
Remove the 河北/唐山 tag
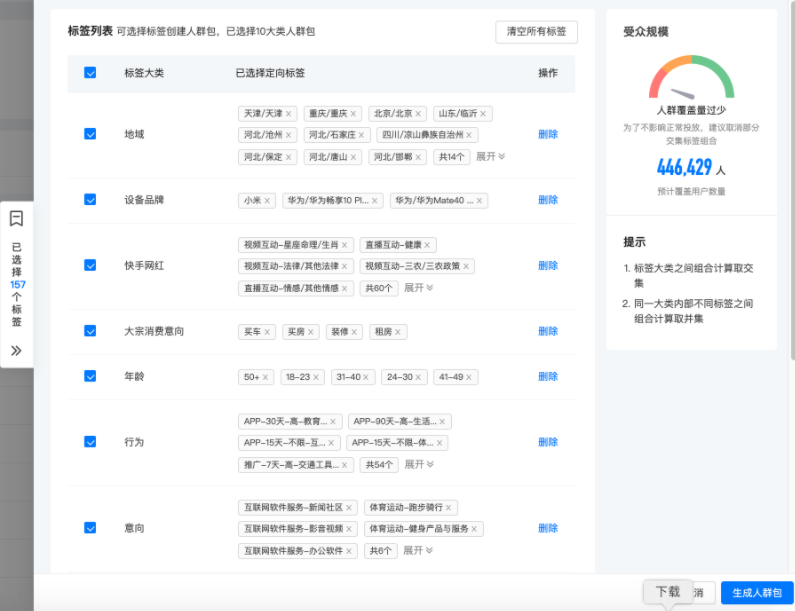353,157
